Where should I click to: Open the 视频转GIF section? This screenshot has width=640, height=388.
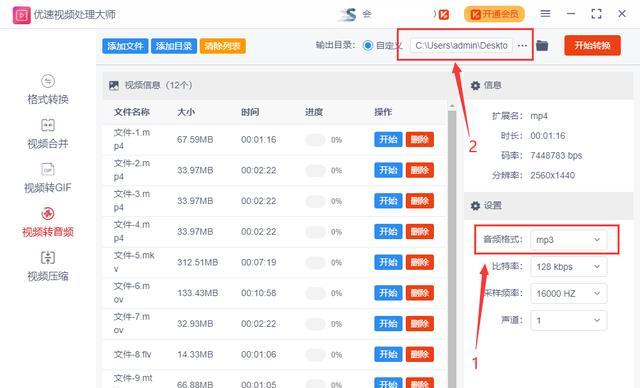[48, 178]
